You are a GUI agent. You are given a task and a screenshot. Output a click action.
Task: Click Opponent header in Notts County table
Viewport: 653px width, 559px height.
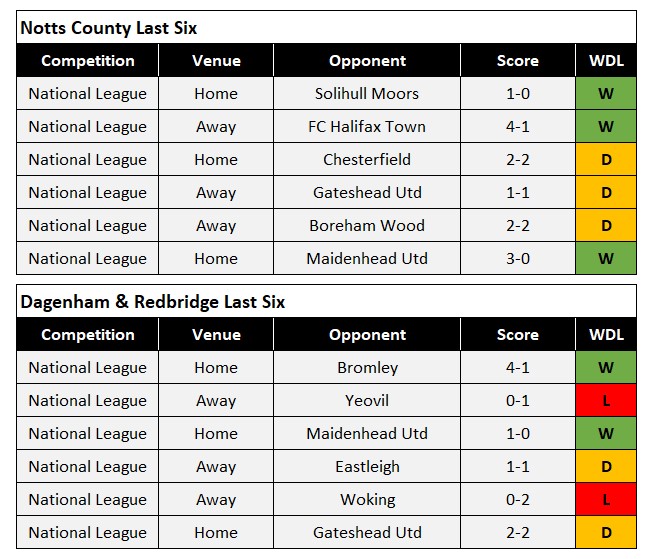point(367,61)
